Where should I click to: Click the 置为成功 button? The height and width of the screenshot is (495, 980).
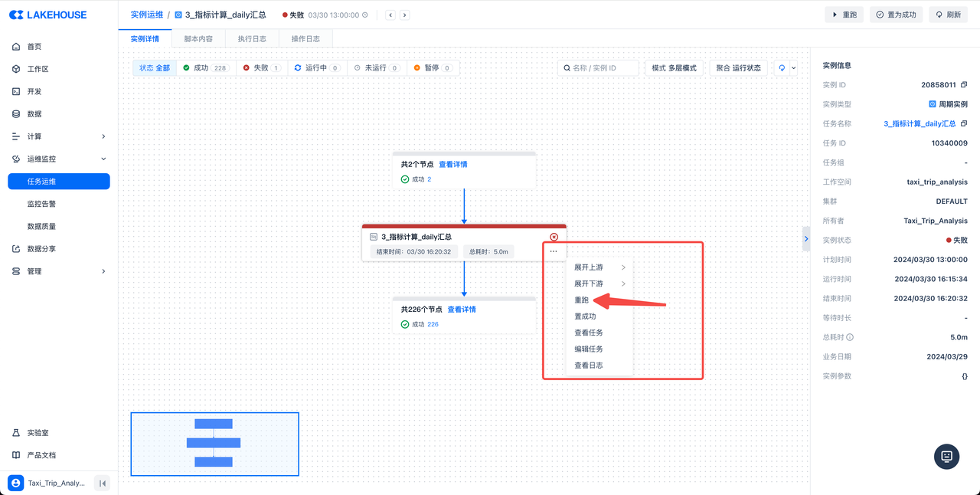896,15
